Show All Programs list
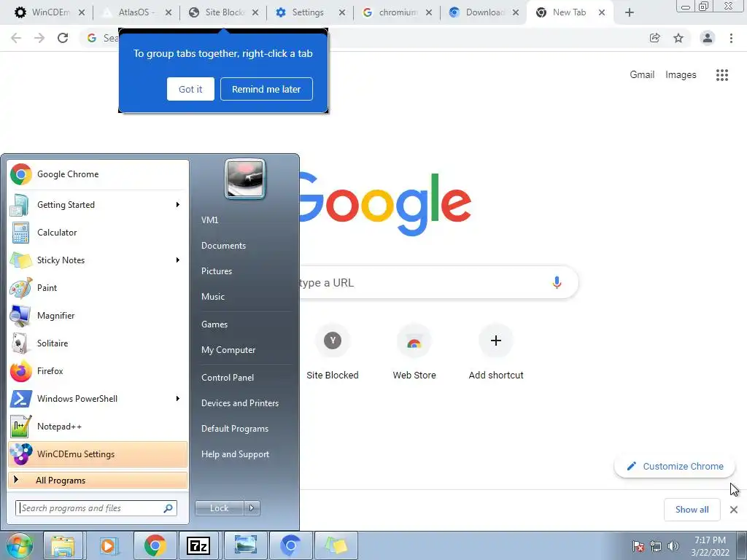This screenshot has height=560, width=747. [x=98, y=480]
